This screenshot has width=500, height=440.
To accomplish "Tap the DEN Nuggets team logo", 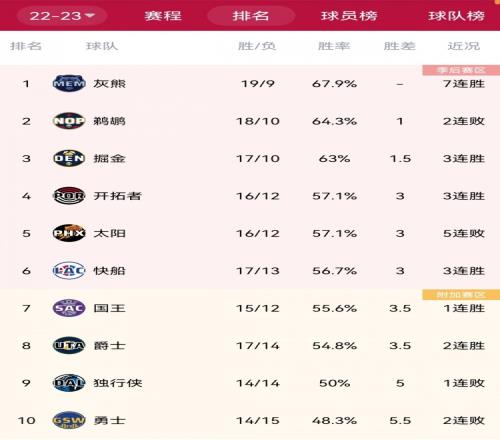I will click(69, 158).
